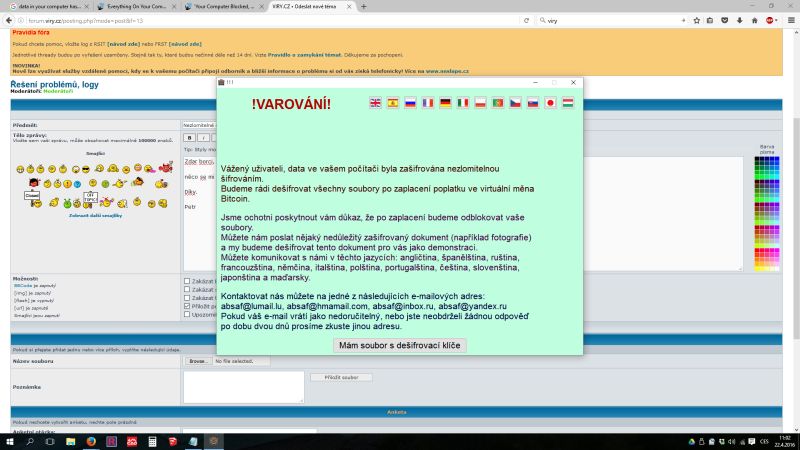Click the search box containing 'viry'
This screenshot has height=450, width=800.
click(x=612, y=20)
